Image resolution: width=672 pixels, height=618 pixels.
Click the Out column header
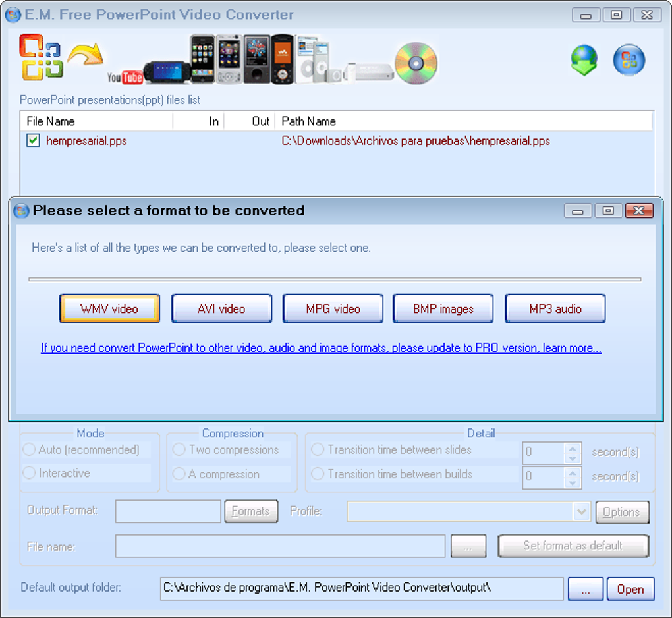(x=250, y=121)
